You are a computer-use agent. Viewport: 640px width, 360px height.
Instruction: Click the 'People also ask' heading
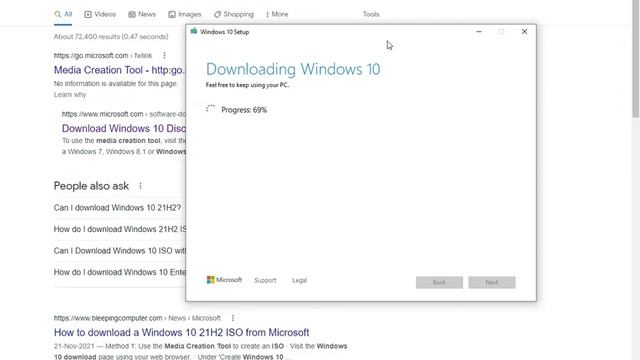pos(91,186)
